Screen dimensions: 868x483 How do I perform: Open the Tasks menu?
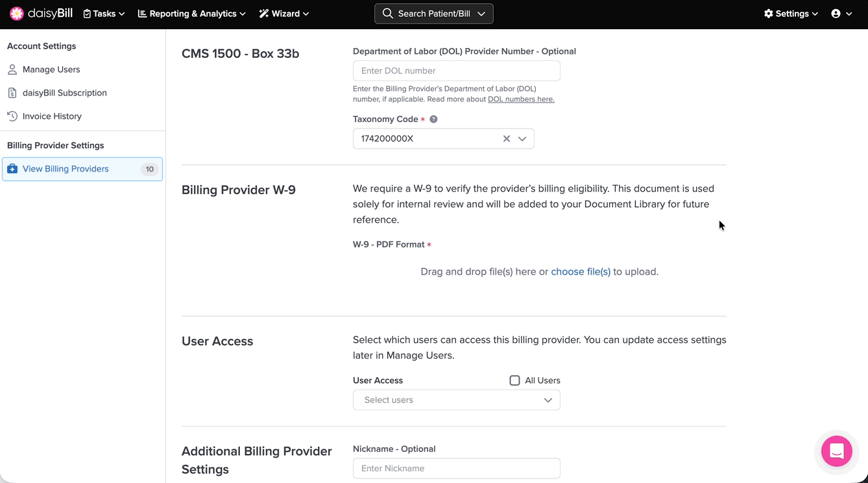pyautogui.click(x=104, y=14)
